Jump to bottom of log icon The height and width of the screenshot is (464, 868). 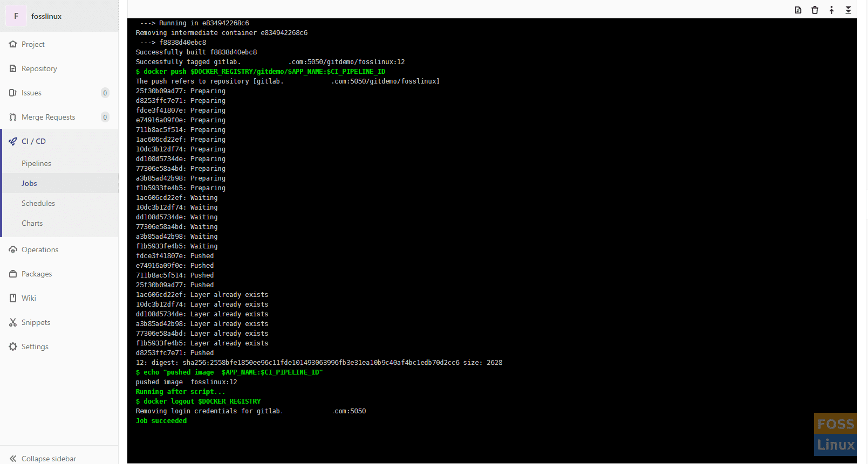(848, 10)
